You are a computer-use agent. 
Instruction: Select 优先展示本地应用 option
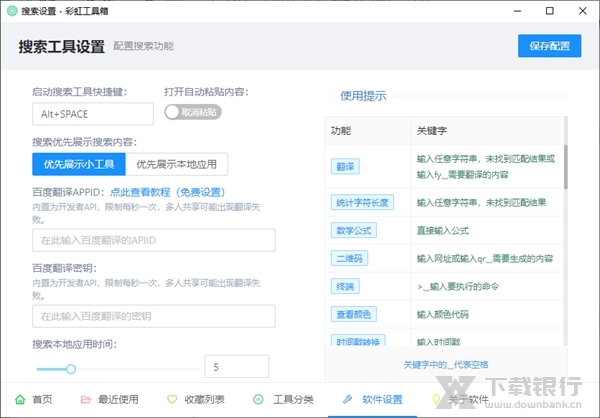point(177,164)
